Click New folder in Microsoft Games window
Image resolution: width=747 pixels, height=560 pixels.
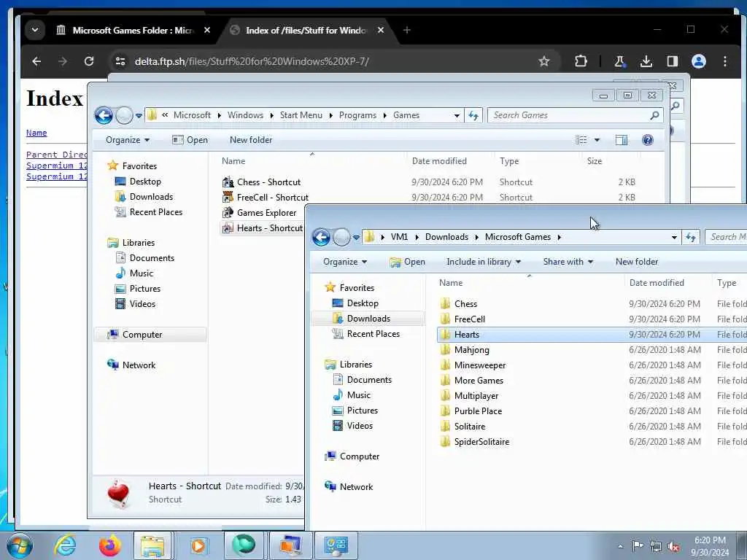point(636,262)
